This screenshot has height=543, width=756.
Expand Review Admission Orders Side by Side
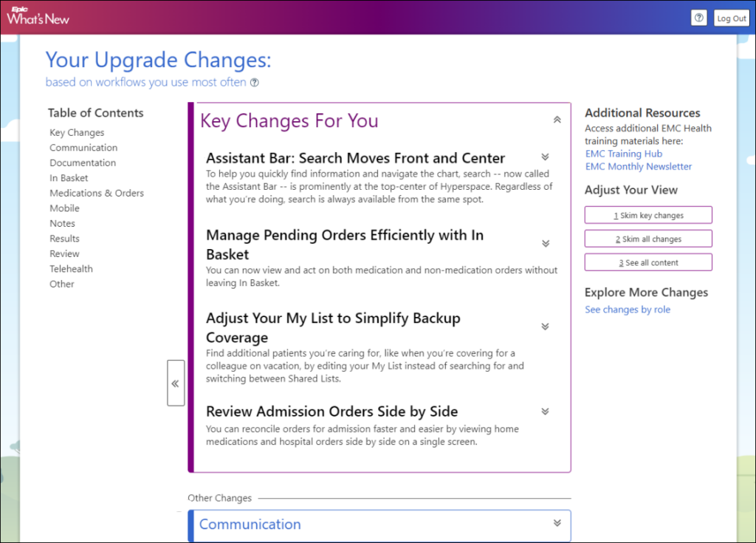[x=545, y=411]
